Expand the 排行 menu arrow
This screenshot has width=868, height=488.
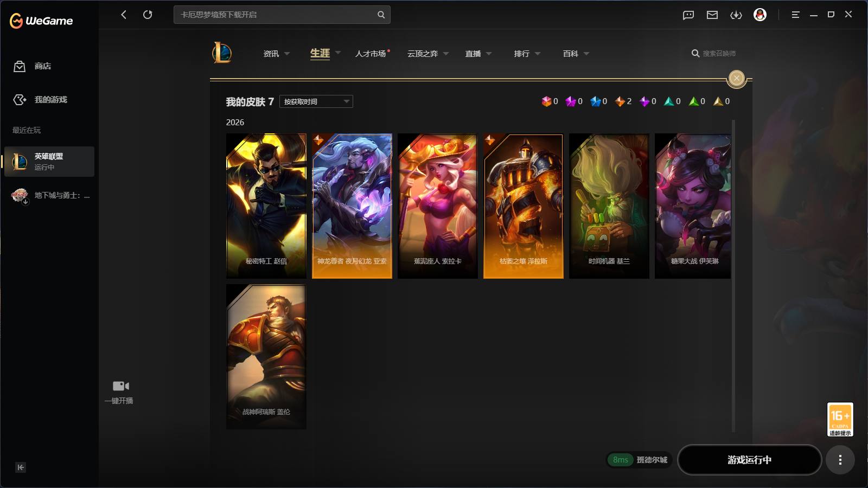[x=538, y=54]
